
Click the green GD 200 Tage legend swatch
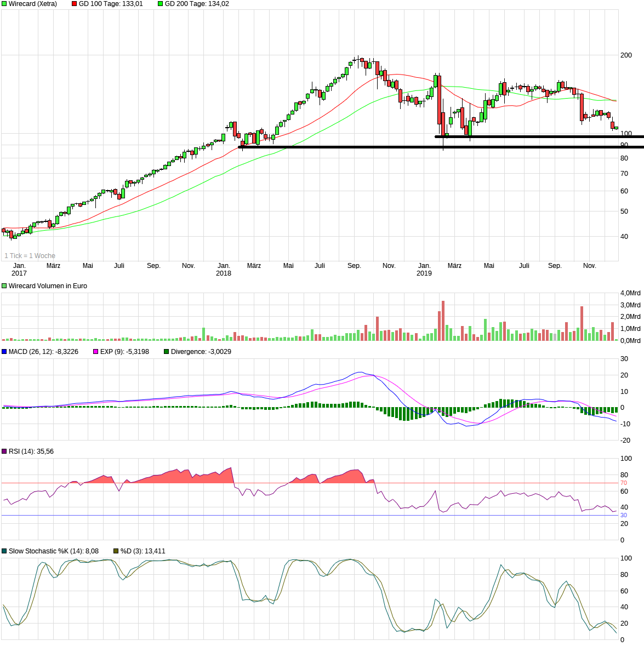[161, 4]
